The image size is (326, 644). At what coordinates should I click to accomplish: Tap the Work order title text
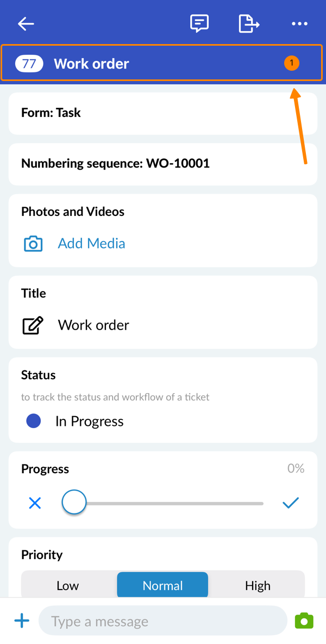tap(93, 325)
